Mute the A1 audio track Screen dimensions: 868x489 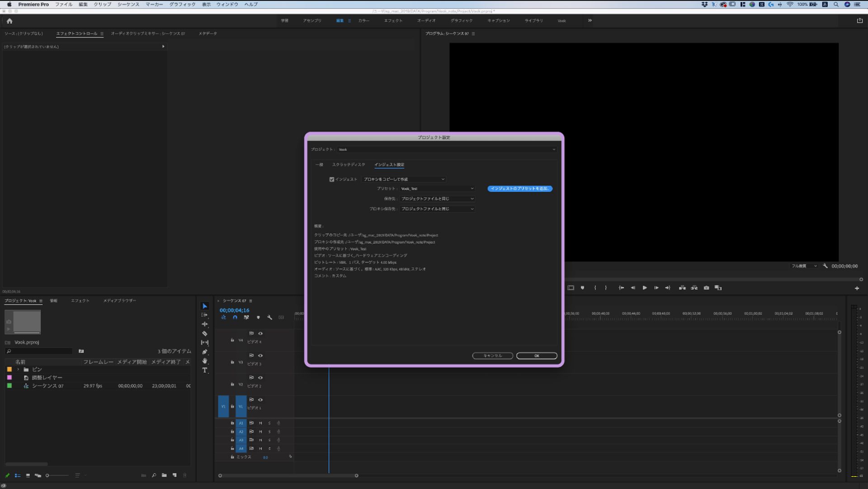pyautogui.click(x=260, y=423)
